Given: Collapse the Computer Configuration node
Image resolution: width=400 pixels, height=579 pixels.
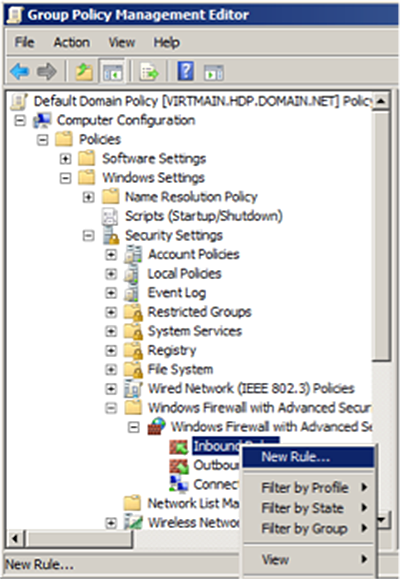Looking at the screenshot, I should (20, 121).
